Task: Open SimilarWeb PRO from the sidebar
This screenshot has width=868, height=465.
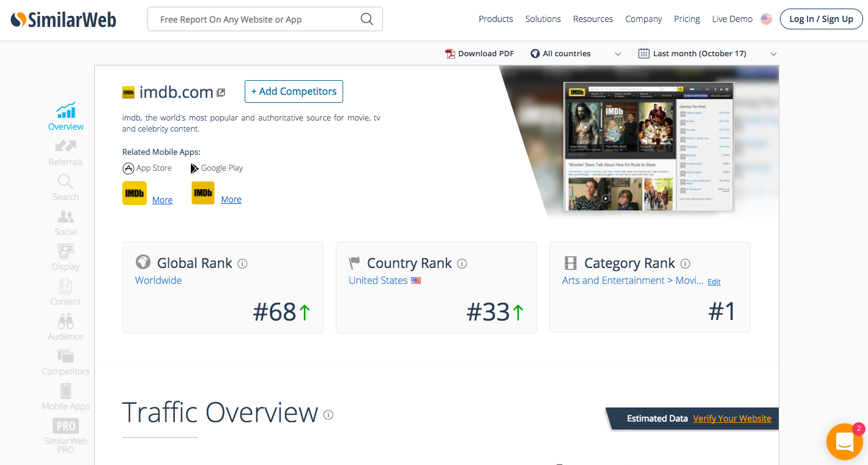Action: 65,425
